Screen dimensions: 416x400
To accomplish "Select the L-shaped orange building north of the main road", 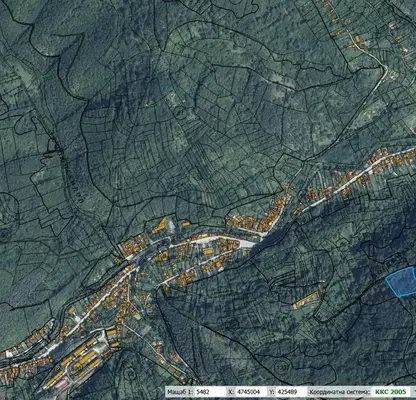I will point(159,225).
